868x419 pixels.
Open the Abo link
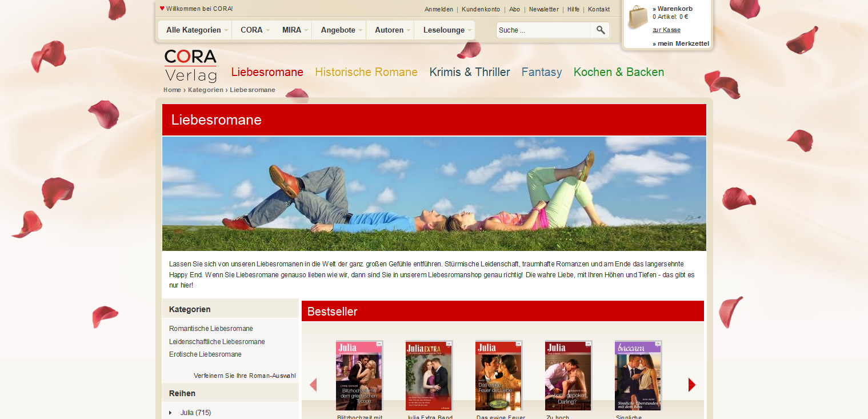(x=515, y=9)
